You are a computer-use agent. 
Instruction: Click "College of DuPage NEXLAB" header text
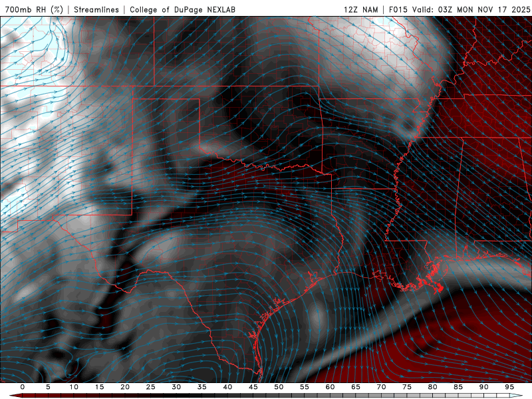tap(182, 9)
